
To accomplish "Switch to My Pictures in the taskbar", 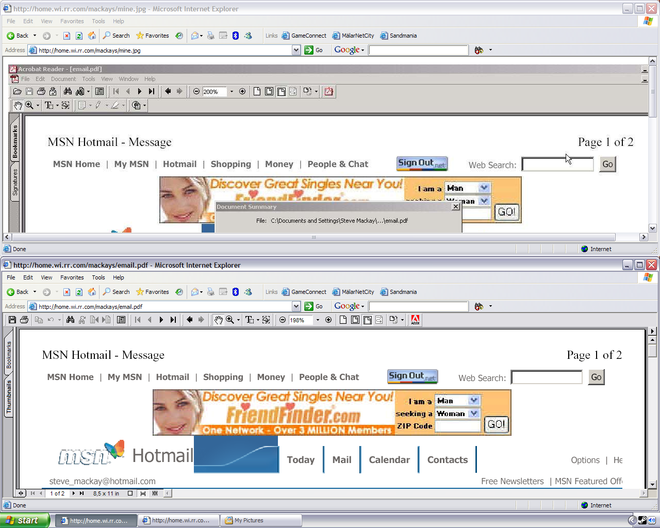I will click(261, 520).
